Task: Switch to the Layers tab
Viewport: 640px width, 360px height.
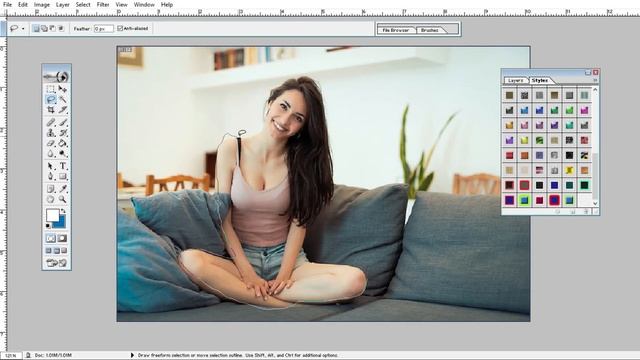Action: tap(516, 80)
